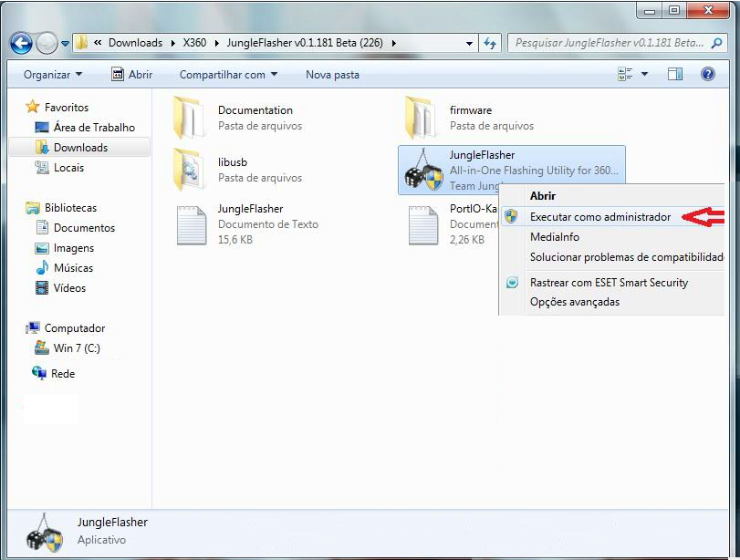Select Rede in the navigation pane
This screenshot has width=740, height=560.
[x=63, y=374]
